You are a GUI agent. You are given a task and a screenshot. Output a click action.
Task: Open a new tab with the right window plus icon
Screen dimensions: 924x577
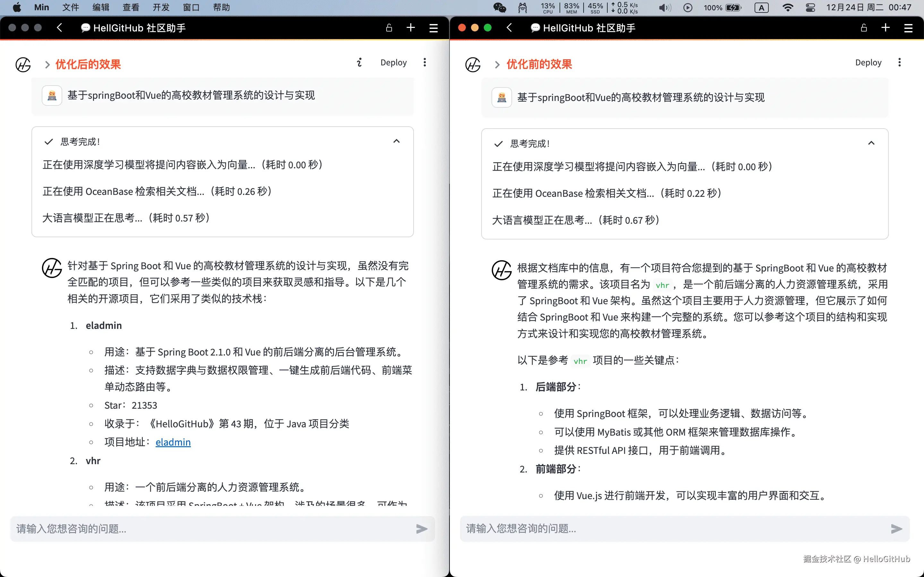click(x=886, y=28)
